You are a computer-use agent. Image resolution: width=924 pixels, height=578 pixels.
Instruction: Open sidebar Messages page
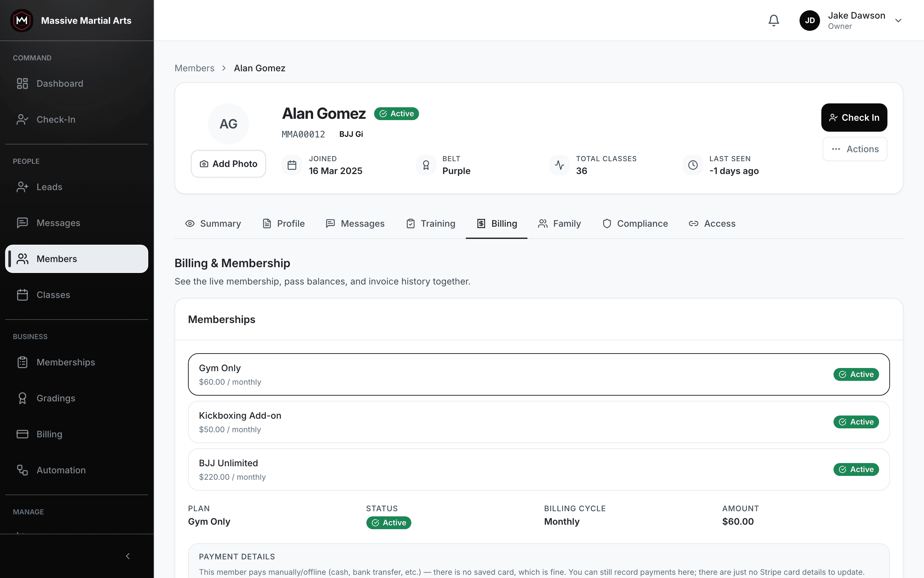tap(76, 223)
